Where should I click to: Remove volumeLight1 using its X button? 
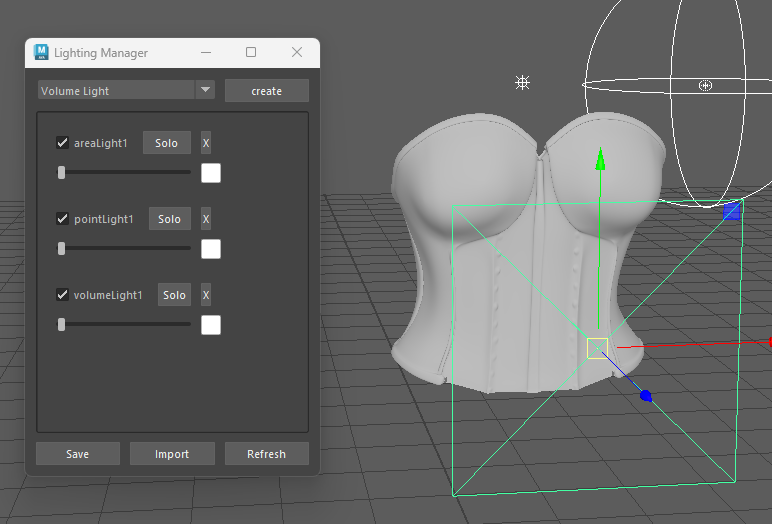point(206,295)
